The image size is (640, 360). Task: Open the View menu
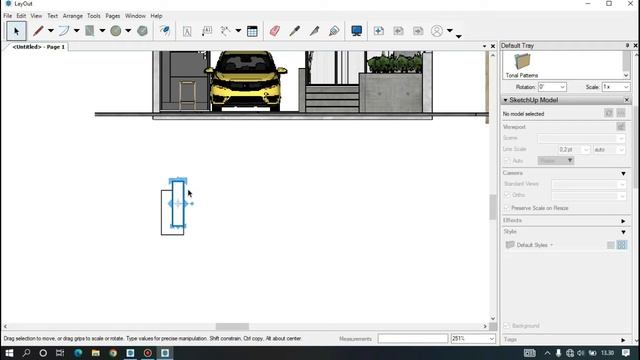36,16
